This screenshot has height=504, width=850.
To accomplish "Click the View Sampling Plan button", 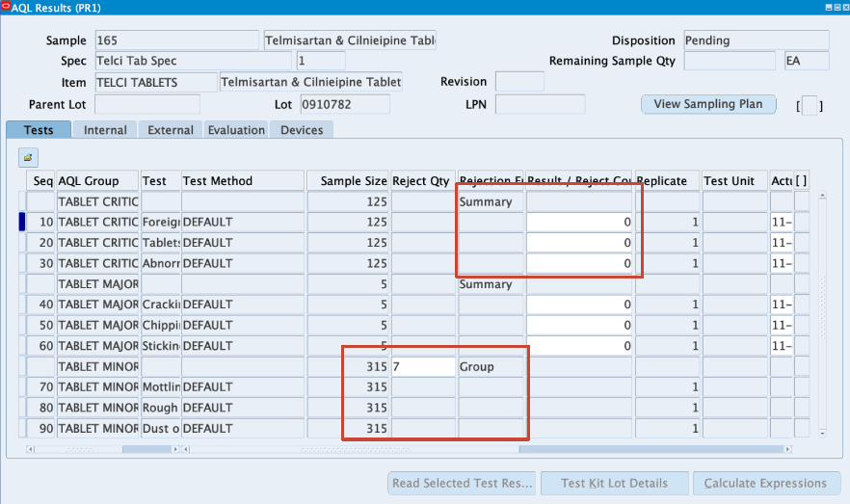I will (x=708, y=104).
